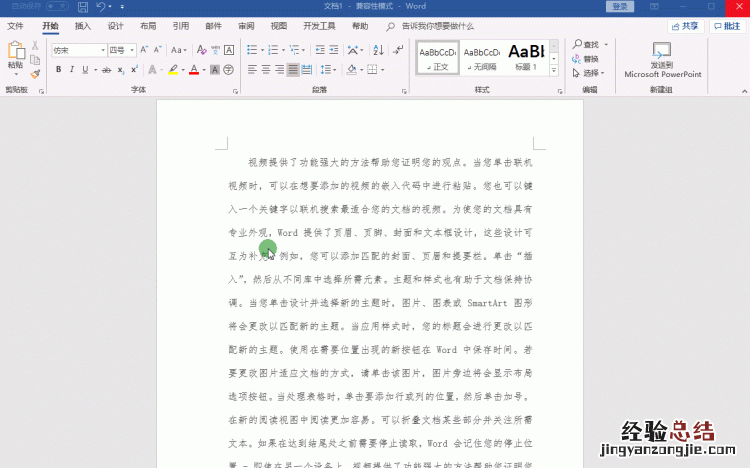Click the yellow text highlight color
Image resolution: width=750 pixels, height=468 pixels.
172,70
